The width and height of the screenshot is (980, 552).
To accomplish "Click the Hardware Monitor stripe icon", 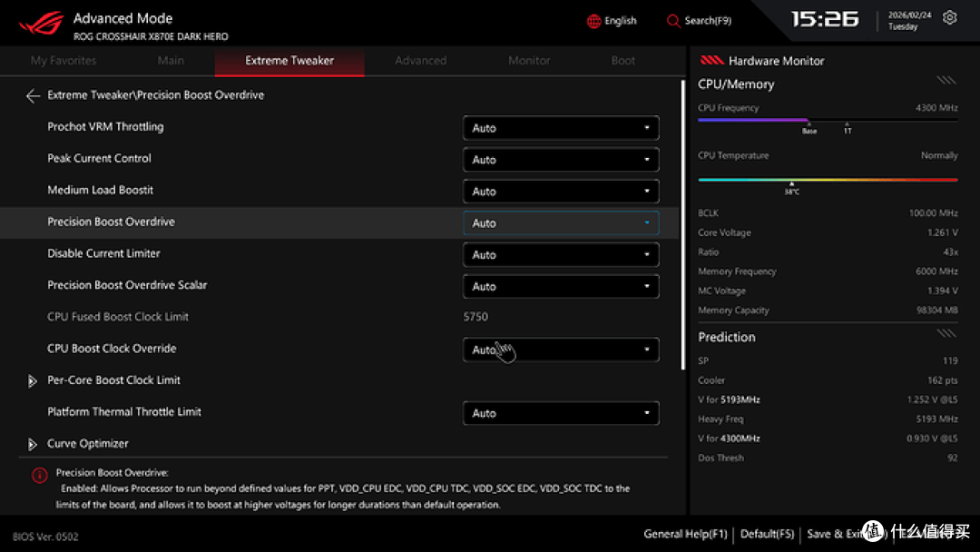I will tap(711, 61).
